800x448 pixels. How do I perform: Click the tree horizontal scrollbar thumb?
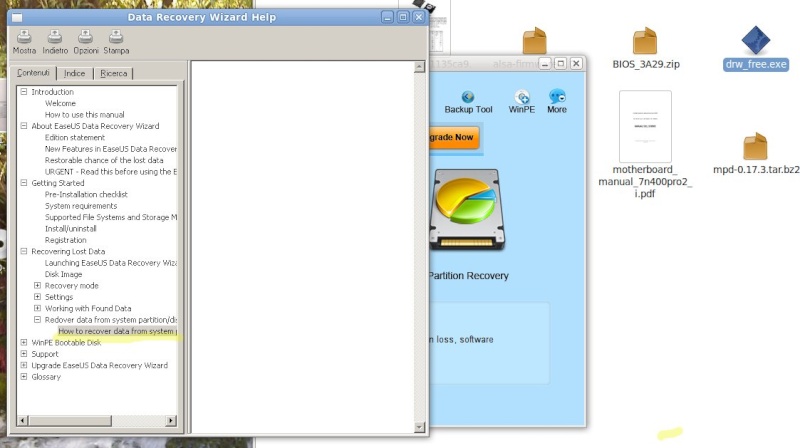point(70,420)
